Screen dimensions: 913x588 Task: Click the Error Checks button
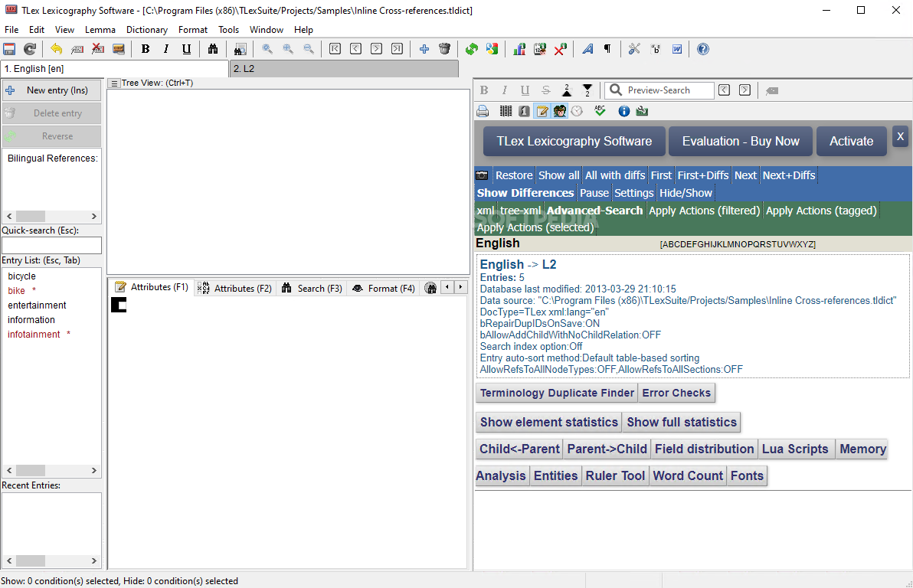pyautogui.click(x=676, y=393)
